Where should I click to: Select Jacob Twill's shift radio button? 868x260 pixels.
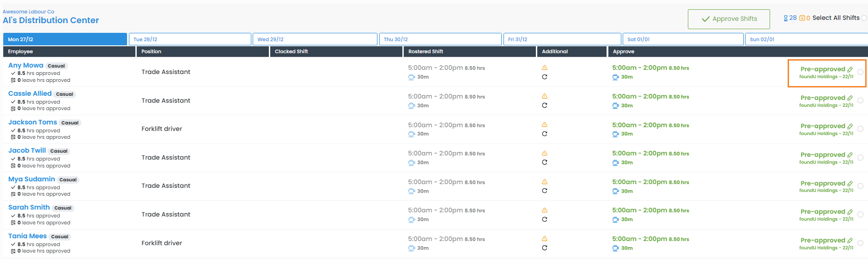[860, 158]
